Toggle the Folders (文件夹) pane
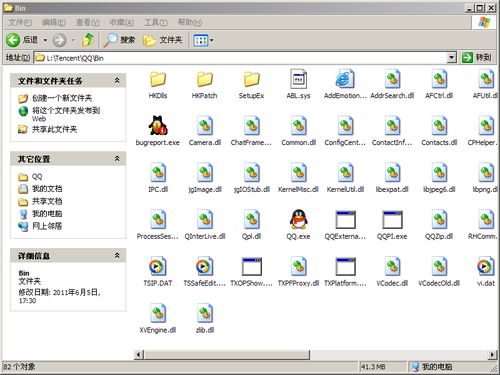This screenshot has width=500, height=375. (163, 40)
